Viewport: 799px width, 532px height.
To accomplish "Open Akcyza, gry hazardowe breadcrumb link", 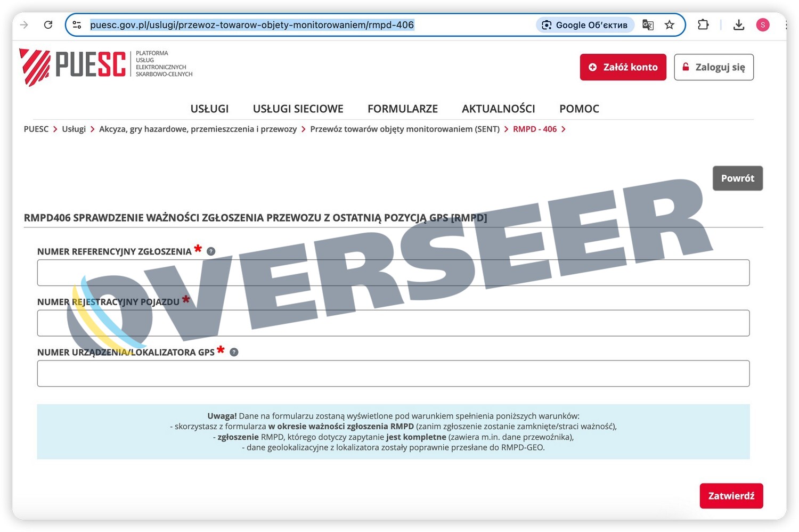I will click(x=198, y=129).
